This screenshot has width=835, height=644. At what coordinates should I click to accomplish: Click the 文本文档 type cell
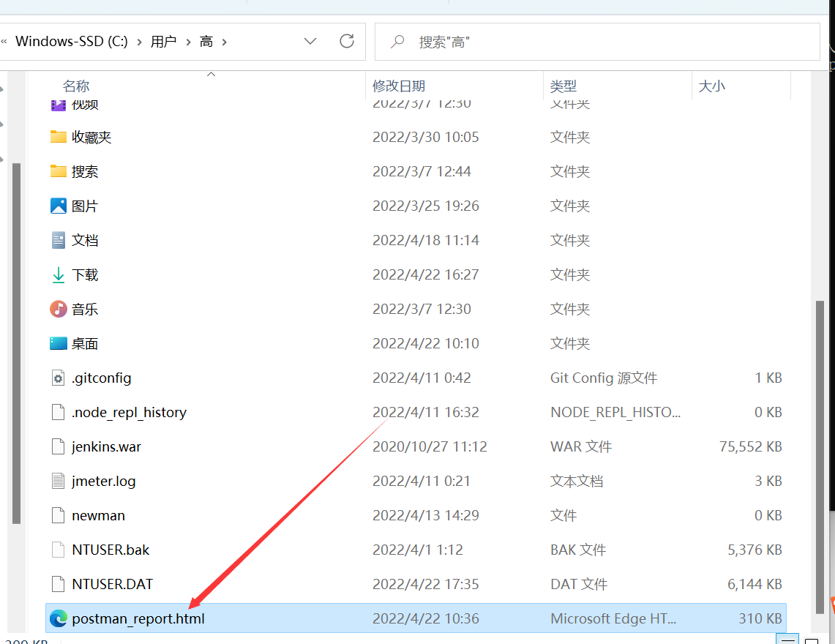coord(577,482)
